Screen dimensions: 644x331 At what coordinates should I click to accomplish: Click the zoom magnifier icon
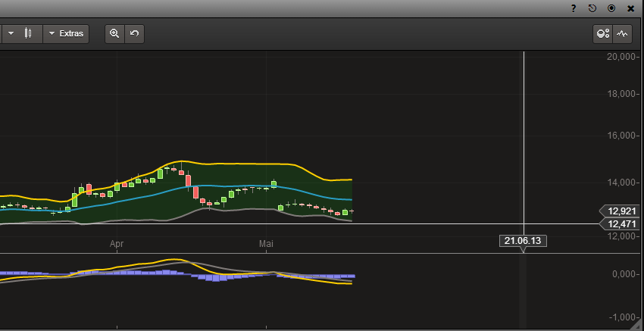[114, 33]
